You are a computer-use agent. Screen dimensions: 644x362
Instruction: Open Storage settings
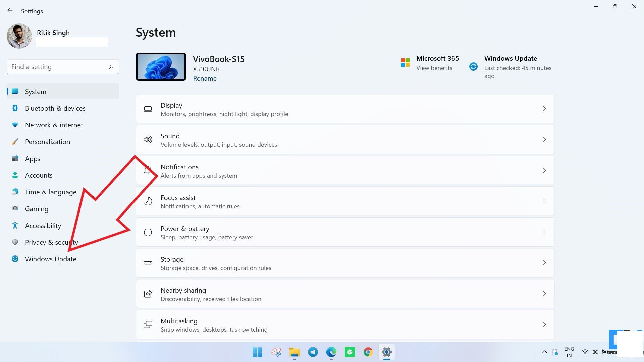click(x=345, y=263)
